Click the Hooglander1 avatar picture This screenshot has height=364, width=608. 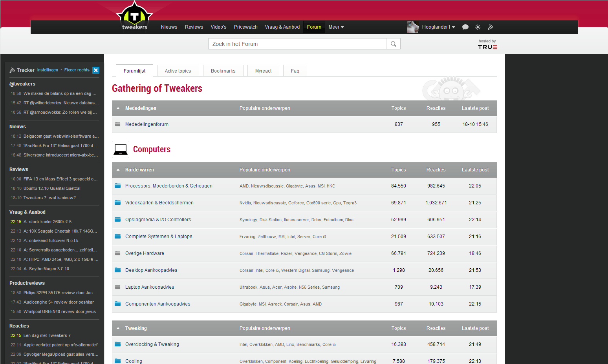tap(413, 27)
